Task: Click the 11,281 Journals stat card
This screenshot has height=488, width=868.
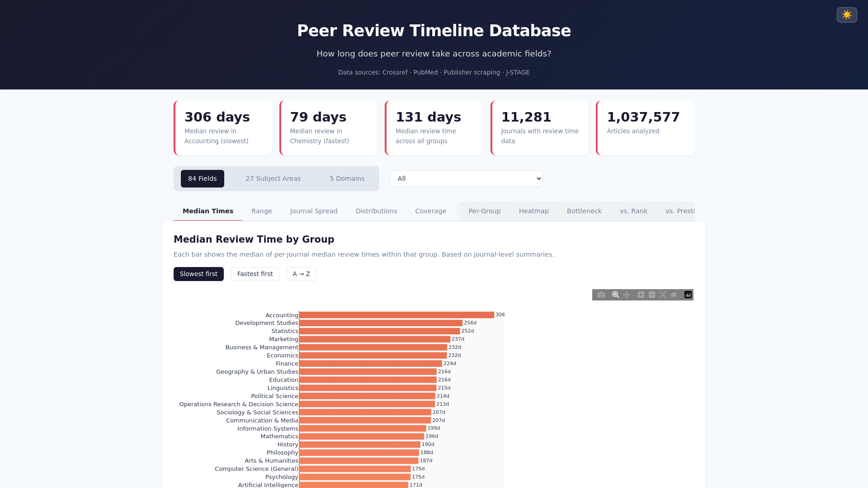Action: tap(540, 128)
